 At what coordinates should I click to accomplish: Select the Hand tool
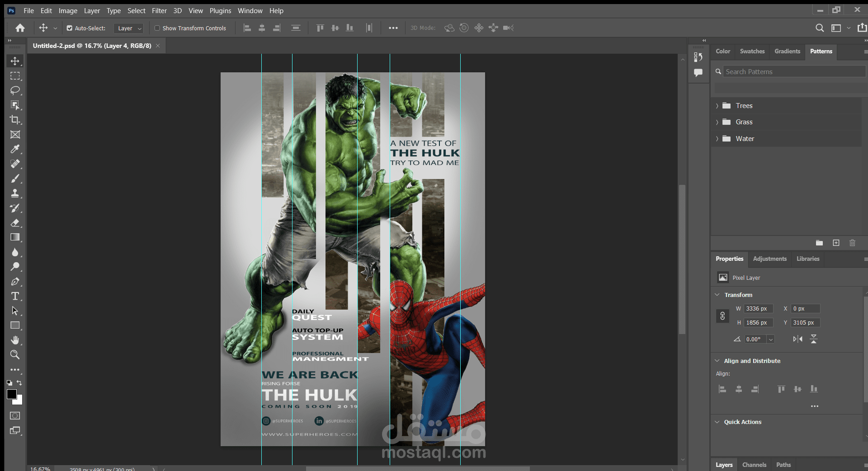[x=15, y=340]
